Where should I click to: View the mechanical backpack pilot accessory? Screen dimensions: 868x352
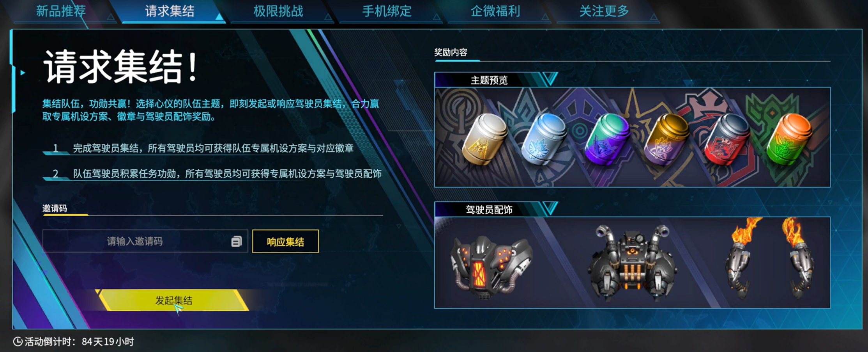coord(632,263)
